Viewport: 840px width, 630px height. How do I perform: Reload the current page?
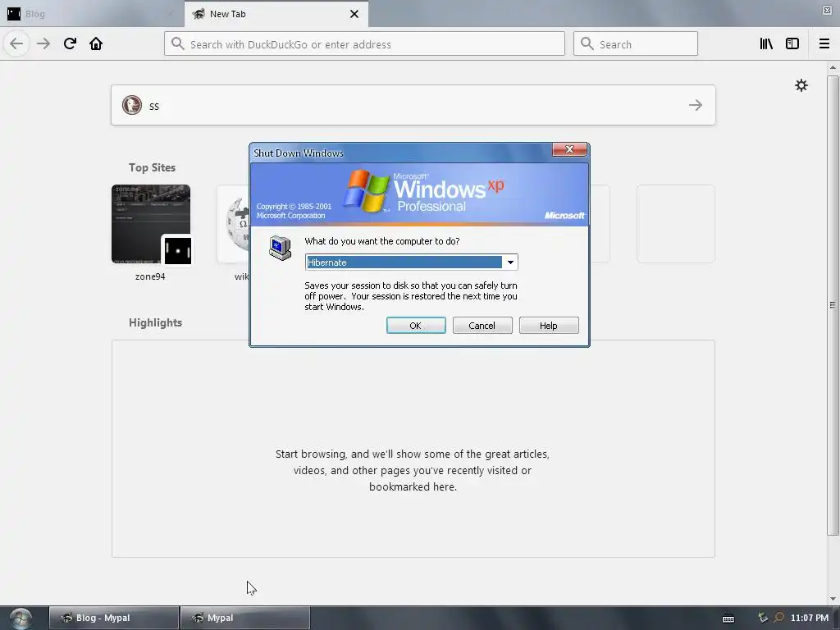(x=70, y=44)
